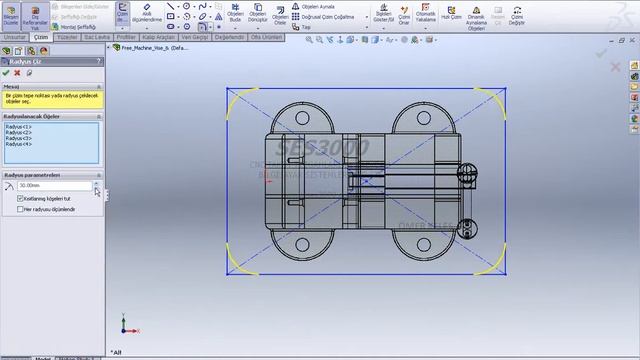
Task: Open the Akıllı Ölçümlendirme dropdown arrow
Action: coord(147,29)
